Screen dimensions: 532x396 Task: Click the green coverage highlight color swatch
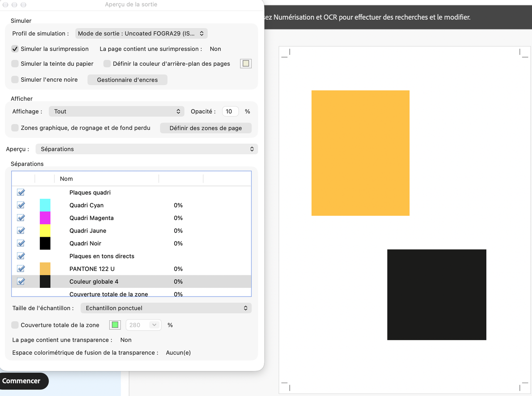coord(115,325)
